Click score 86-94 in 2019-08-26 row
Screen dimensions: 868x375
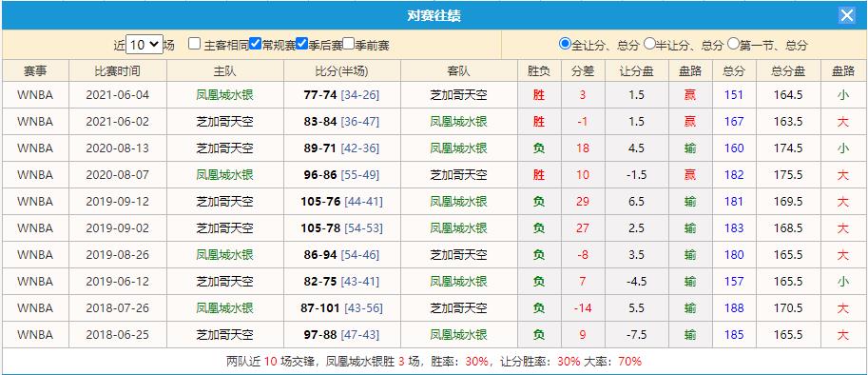coord(320,255)
